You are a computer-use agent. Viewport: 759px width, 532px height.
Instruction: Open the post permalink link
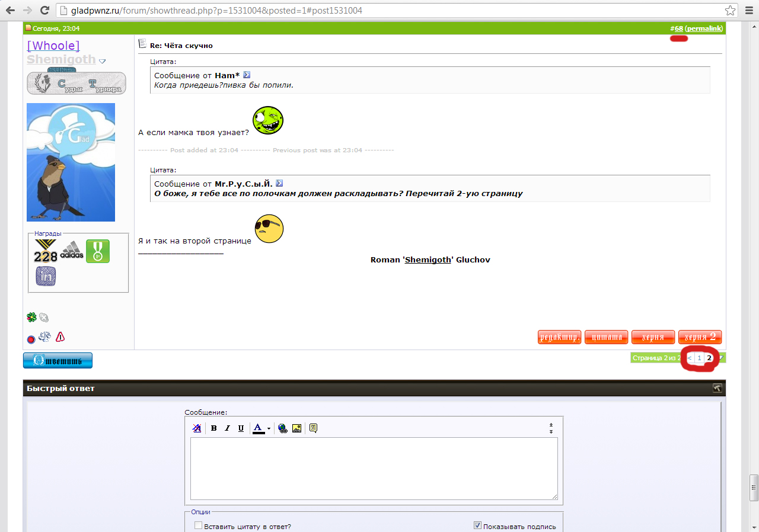click(704, 28)
